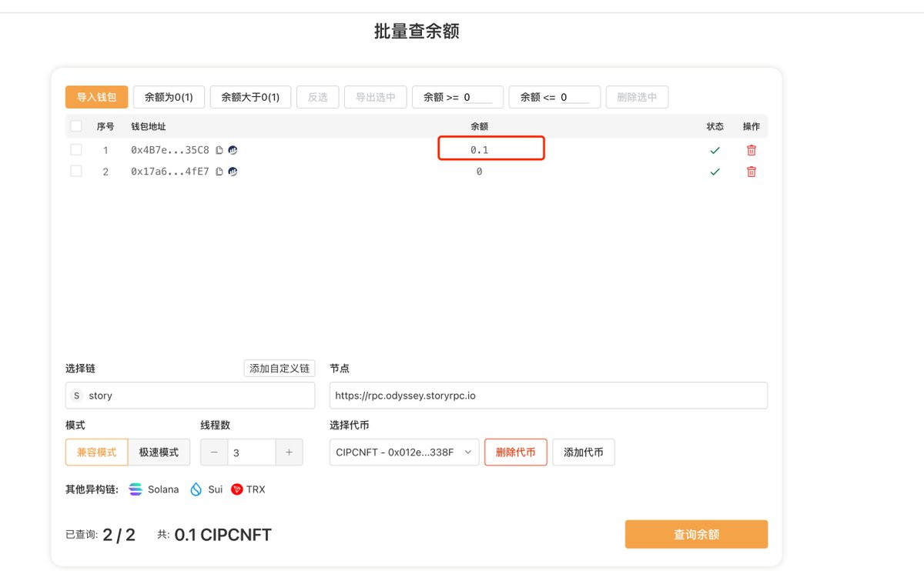This screenshot has height=571, width=924.
Task: Focus the 余额 <= value field
Action: coord(574,98)
